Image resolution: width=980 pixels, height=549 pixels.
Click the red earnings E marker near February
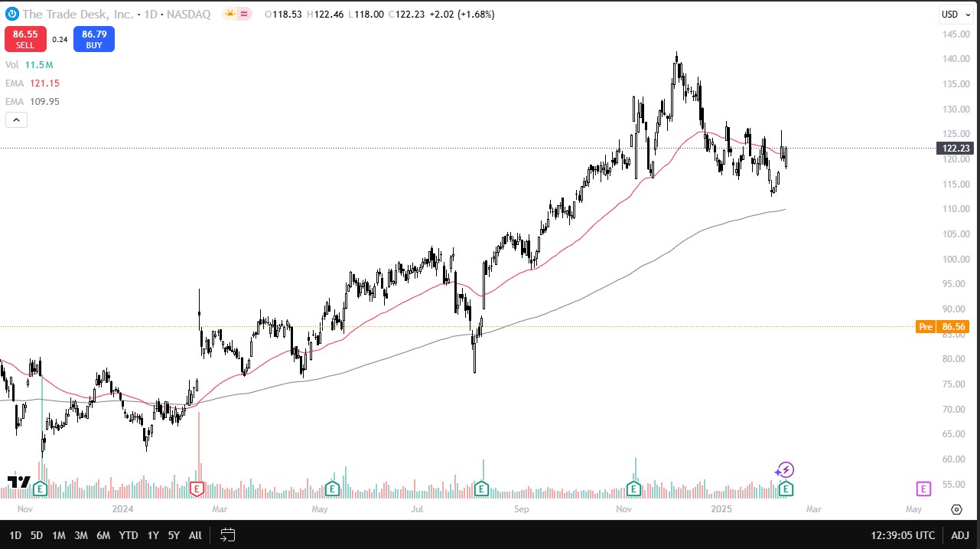(197, 488)
